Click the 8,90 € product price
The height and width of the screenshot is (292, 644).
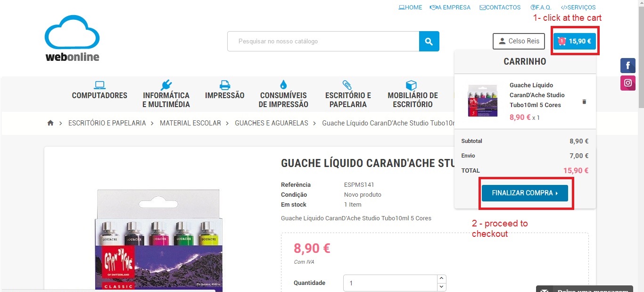click(312, 248)
